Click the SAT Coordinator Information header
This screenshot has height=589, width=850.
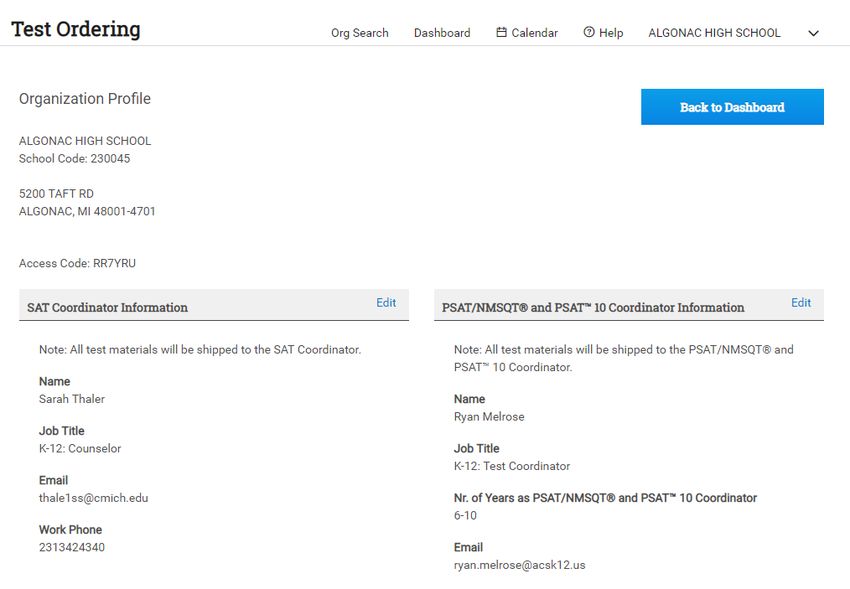coord(107,307)
